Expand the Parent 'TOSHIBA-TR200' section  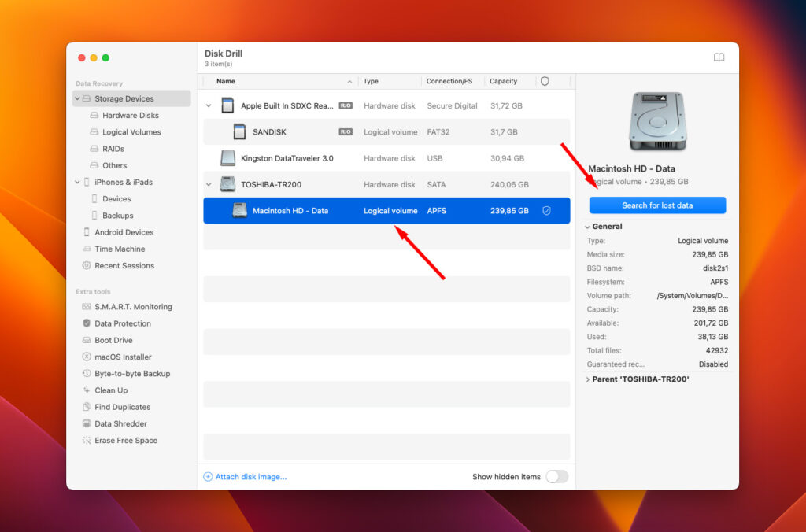pos(587,379)
